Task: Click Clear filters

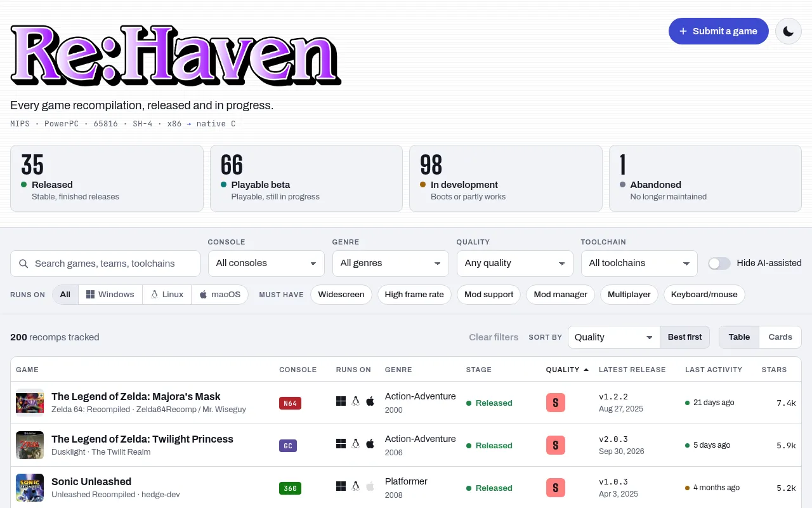Action: point(494,337)
